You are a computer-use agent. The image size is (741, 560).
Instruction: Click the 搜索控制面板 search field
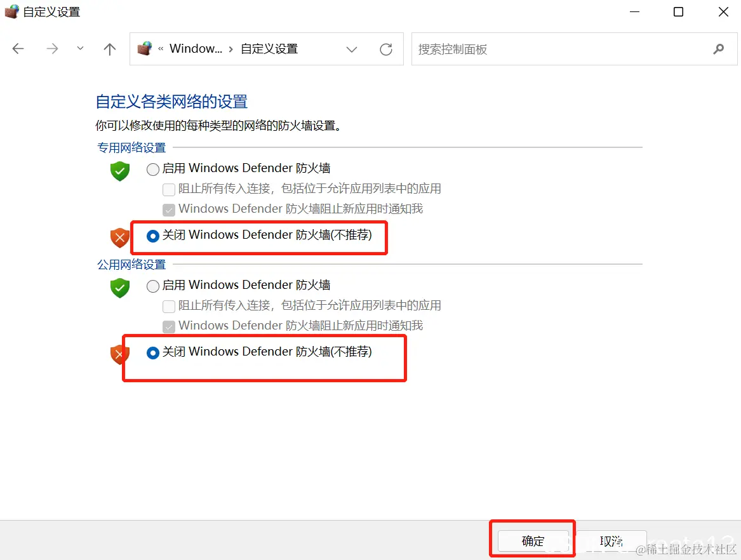click(x=563, y=49)
